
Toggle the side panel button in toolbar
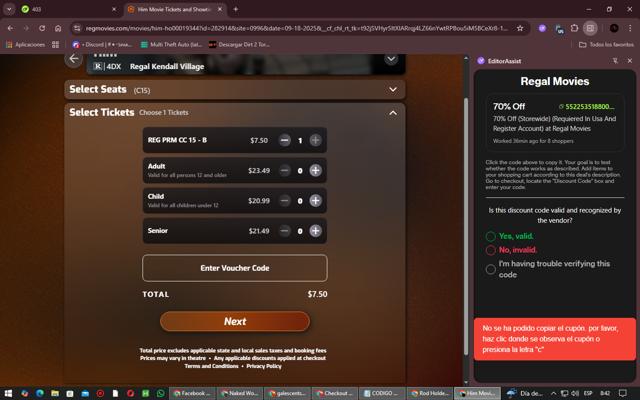point(590,28)
